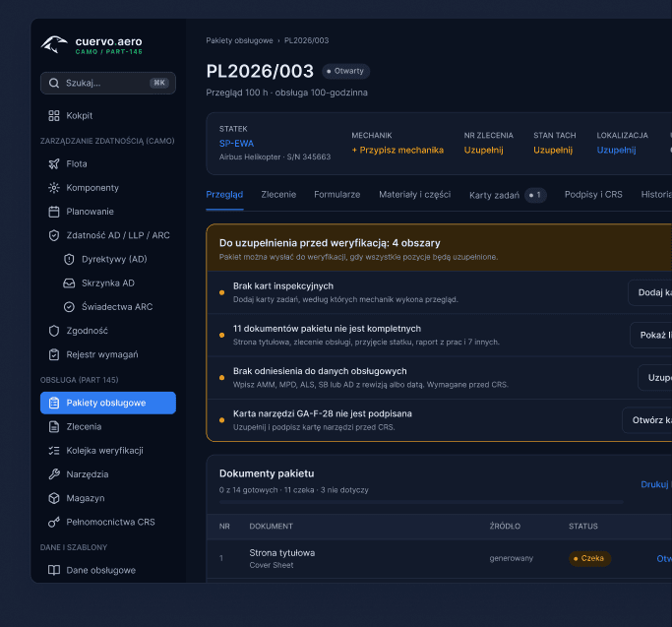Click the cuervo.aero bird logo
Screen dimensions: 672x627
(54, 44)
